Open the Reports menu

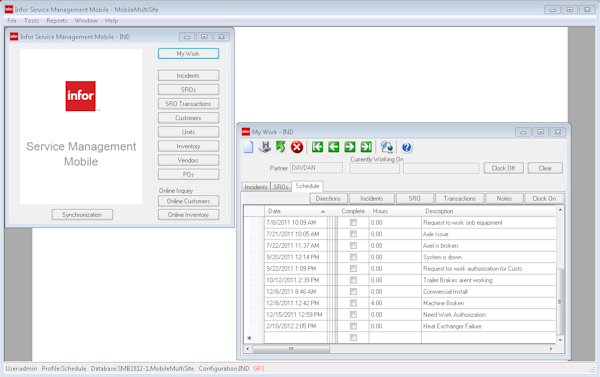57,21
